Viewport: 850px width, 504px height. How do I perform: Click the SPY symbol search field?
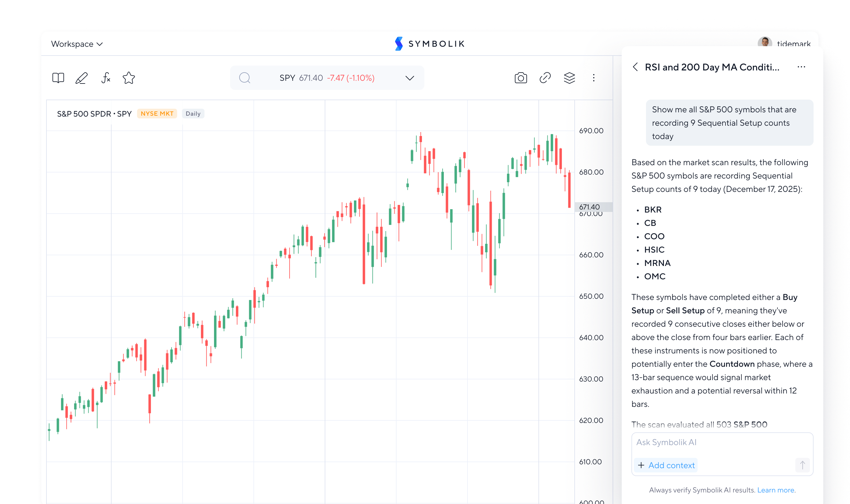pos(327,78)
